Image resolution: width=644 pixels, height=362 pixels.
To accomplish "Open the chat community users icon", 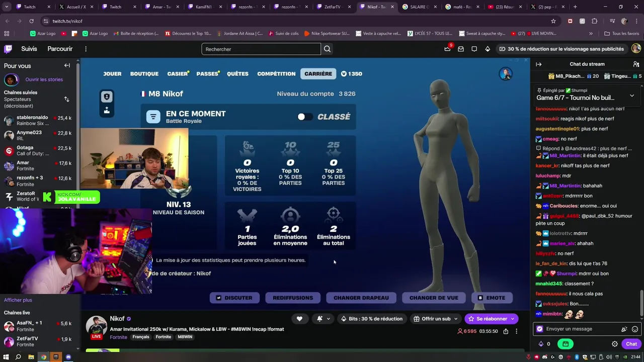I will click(636, 64).
